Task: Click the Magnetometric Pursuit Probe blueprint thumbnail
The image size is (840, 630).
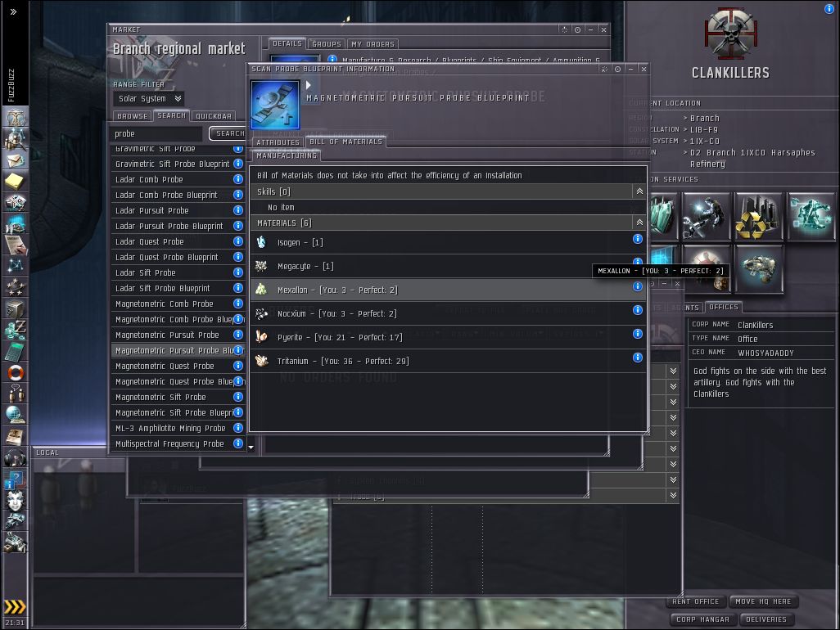Action: pyautogui.click(x=275, y=105)
